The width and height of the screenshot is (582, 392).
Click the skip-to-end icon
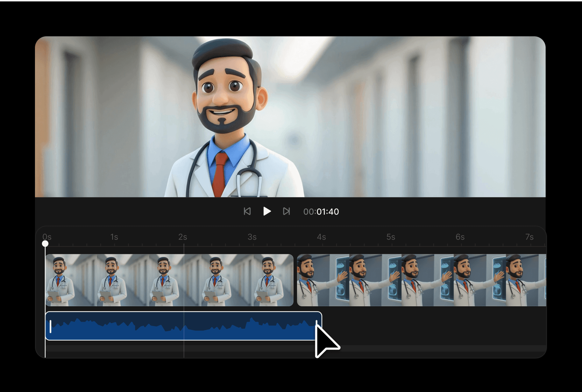(287, 211)
